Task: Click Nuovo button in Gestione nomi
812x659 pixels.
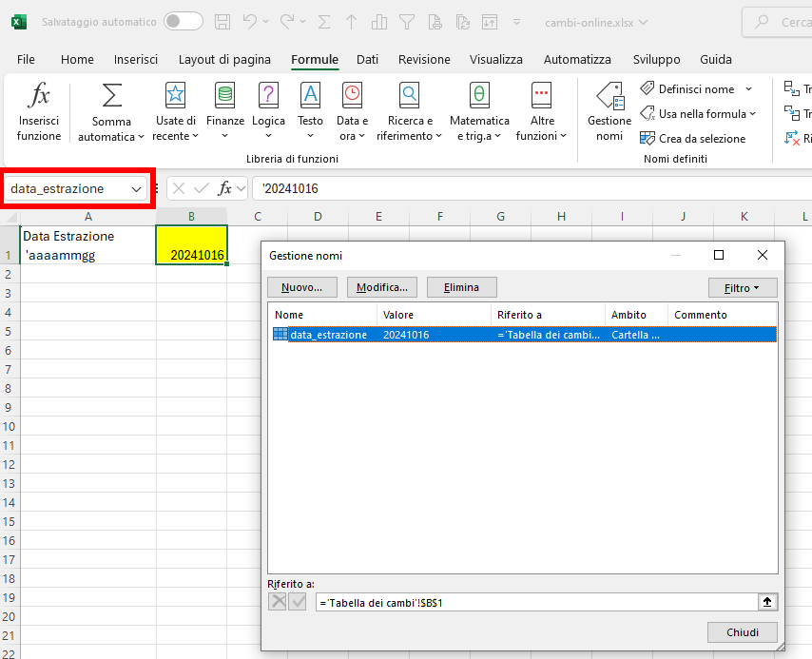Action: (302, 287)
